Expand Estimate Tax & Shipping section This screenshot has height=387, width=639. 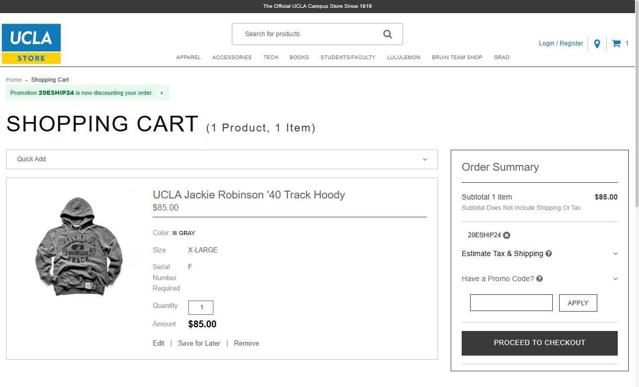[x=615, y=253]
